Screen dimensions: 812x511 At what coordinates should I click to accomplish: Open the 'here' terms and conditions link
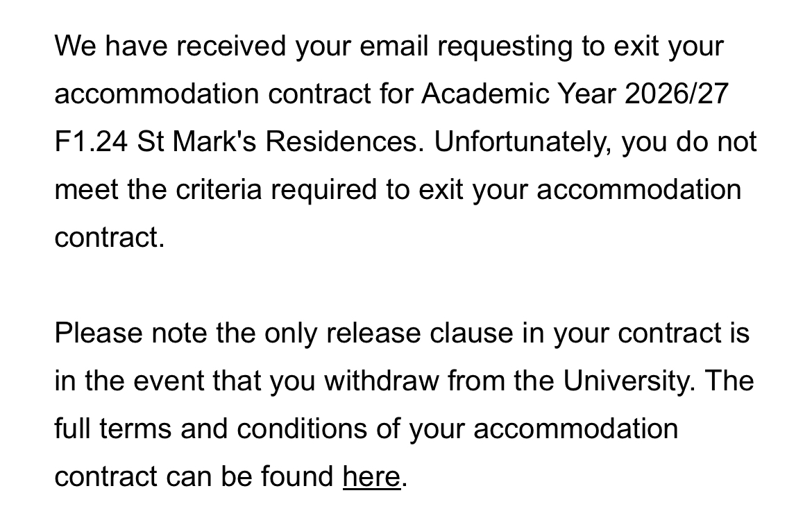tap(371, 477)
